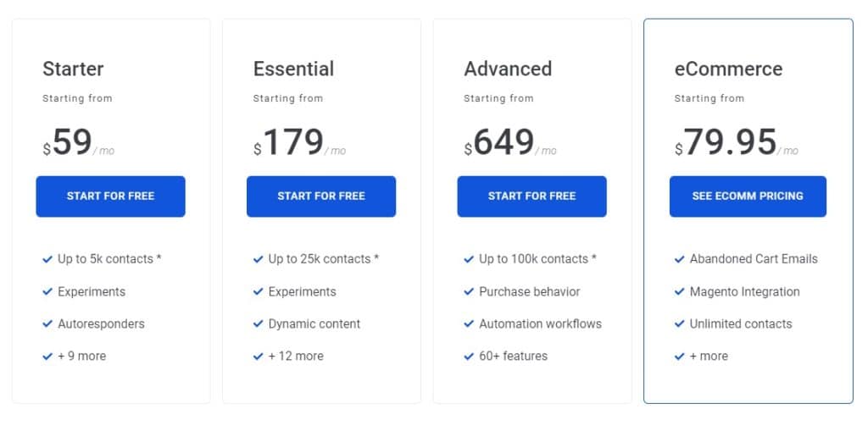Click checkmark beside Dynamic content
This screenshot has height=426, width=868.
[258, 324]
